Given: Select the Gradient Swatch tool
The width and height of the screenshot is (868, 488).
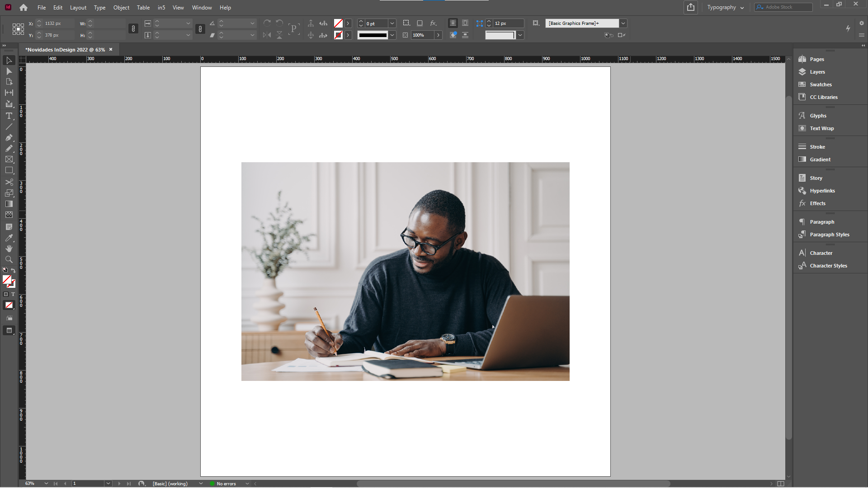Looking at the screenshot, I should tap(9, 204).
